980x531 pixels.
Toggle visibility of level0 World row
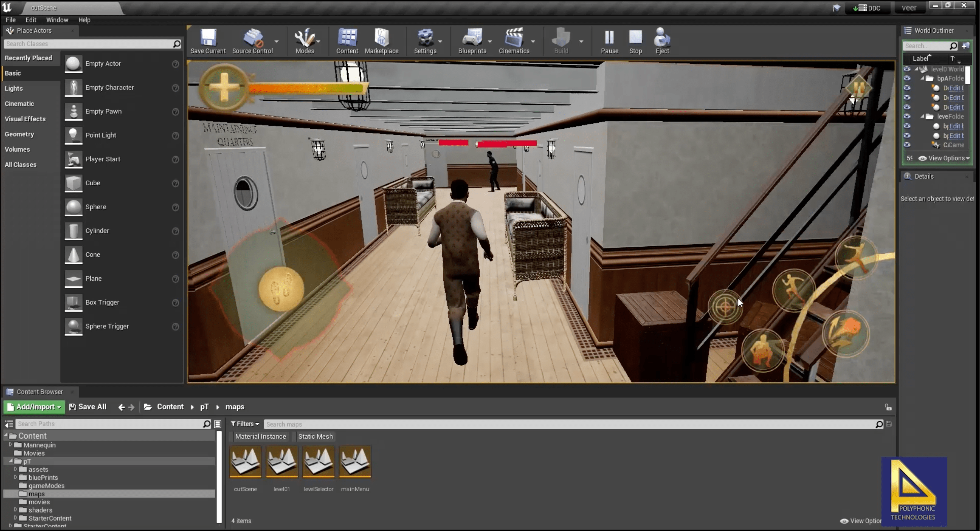click(907, 69)
